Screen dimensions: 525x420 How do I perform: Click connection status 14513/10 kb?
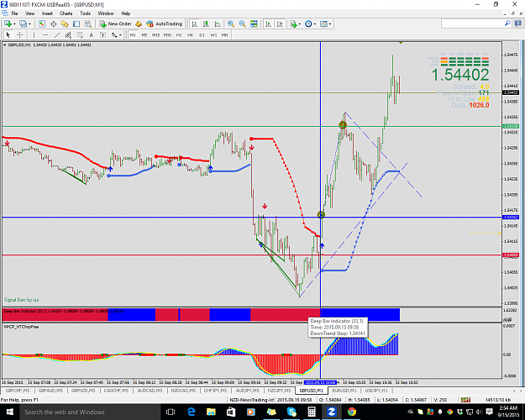pos(498,400)
